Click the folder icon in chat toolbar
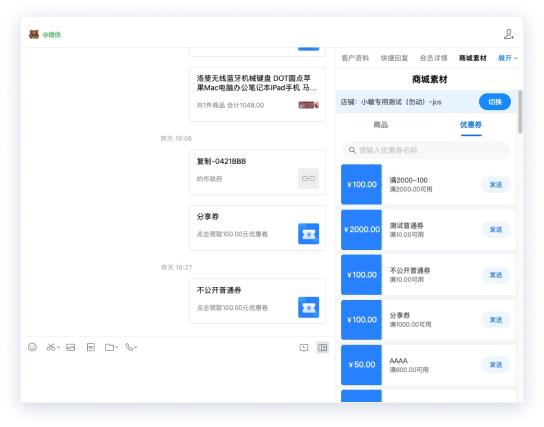Screen dimensions: 544x427 pos(109,347)
